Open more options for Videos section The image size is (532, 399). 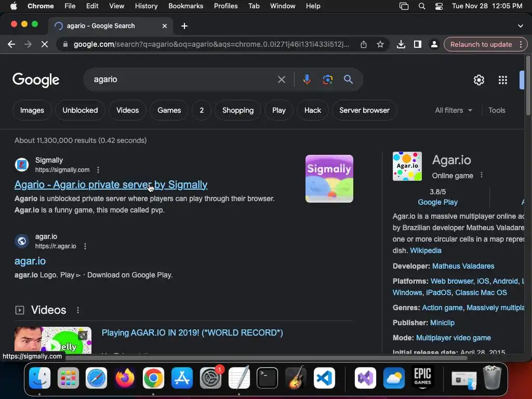(78, 310)
